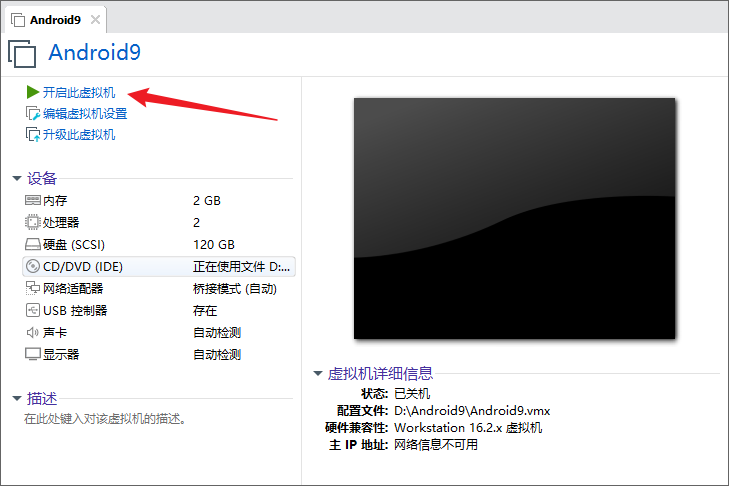
Task: Open 编辑虚拟机设置 link
Action: click(x=85, y=113)
